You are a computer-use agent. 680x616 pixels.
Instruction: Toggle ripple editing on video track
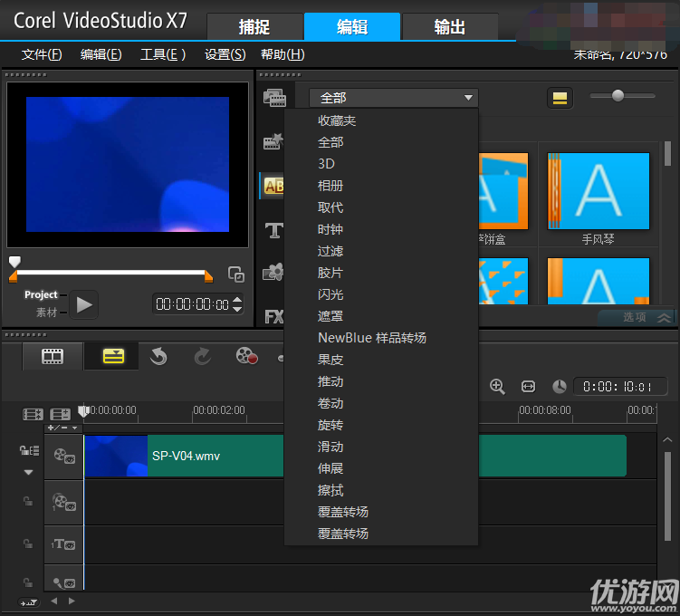pos(29,451)
